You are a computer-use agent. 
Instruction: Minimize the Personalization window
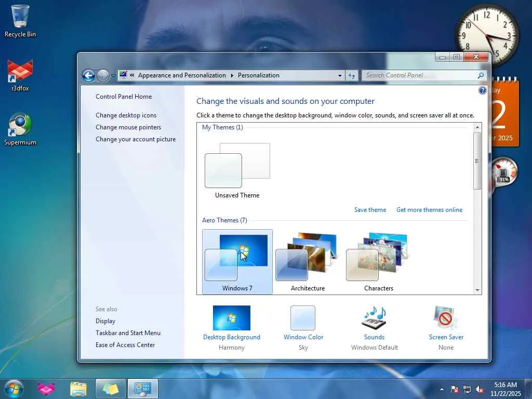[442, 57]
